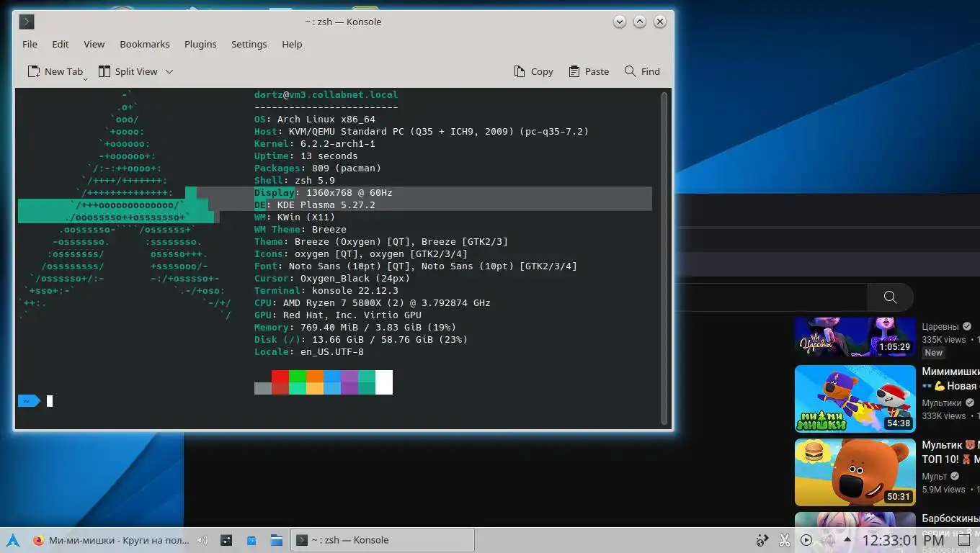Click the zsh prompt tilde segment

(27, 401)
